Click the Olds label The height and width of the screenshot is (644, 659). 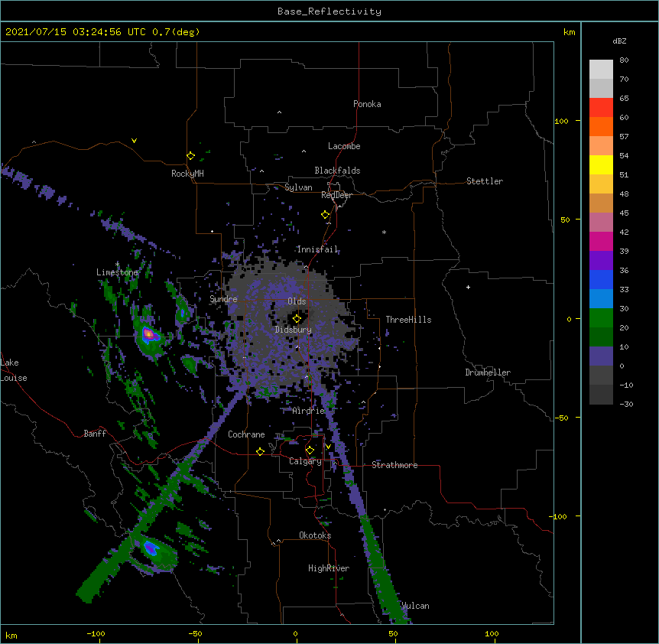tap(297, 301)
